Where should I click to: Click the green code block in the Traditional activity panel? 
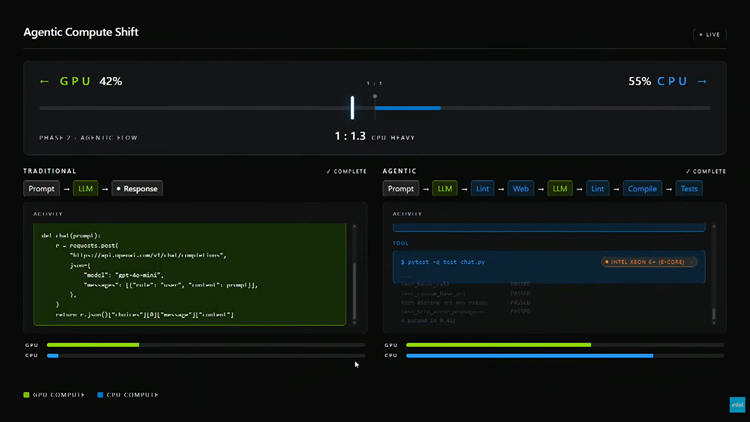(190, 274)
